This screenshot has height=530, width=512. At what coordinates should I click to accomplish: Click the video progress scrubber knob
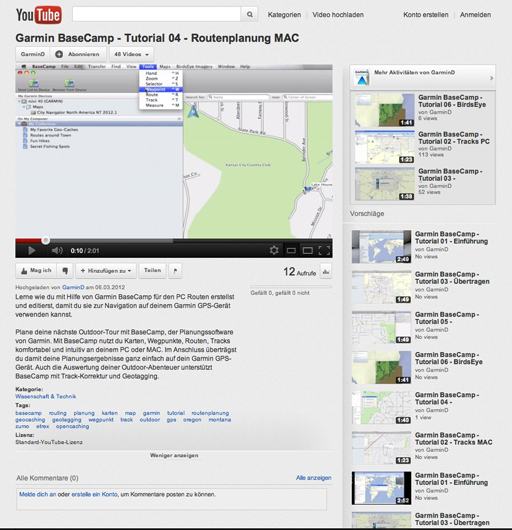point(45,241)
